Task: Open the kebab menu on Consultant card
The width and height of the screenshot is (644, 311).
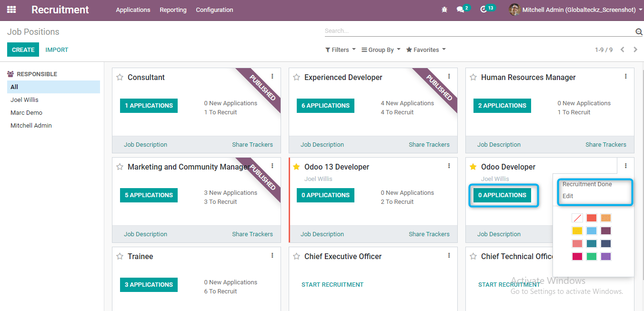Action: tap(272, 76)
